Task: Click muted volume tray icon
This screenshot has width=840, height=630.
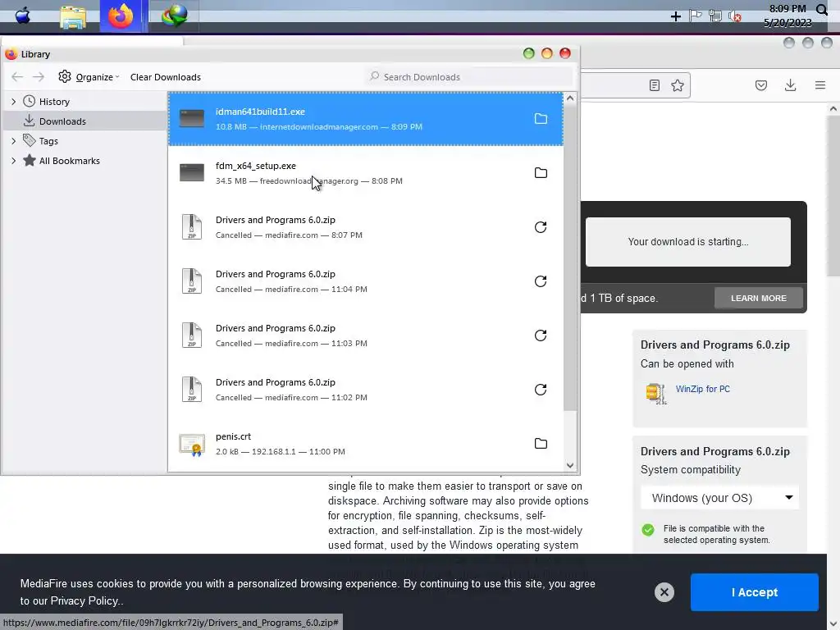Action: pyautogui.click(x=734, y=16)
